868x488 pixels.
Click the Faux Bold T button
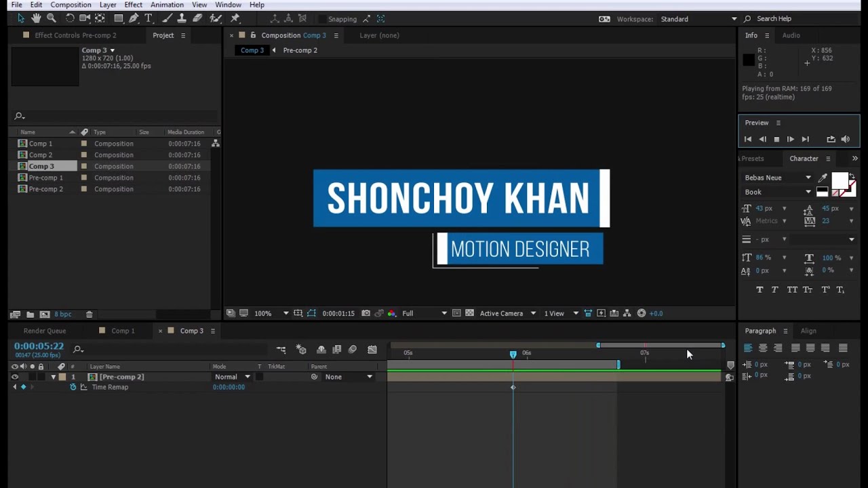[x=759, y=289]
